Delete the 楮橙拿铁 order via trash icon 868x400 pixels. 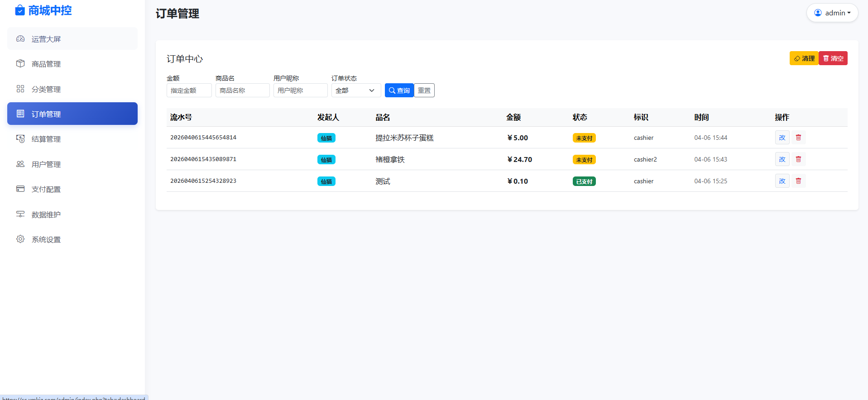click(x=798, y=159)
